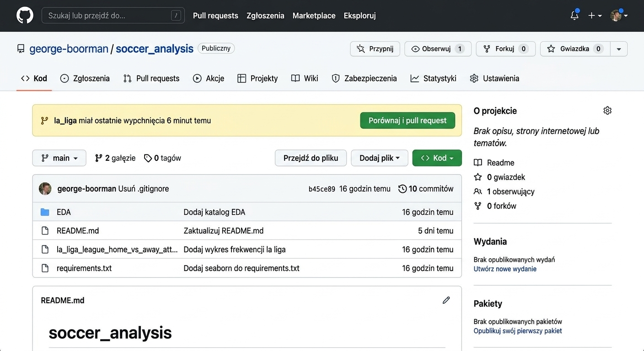Open the Pull requests repository tab

[151, 79]
